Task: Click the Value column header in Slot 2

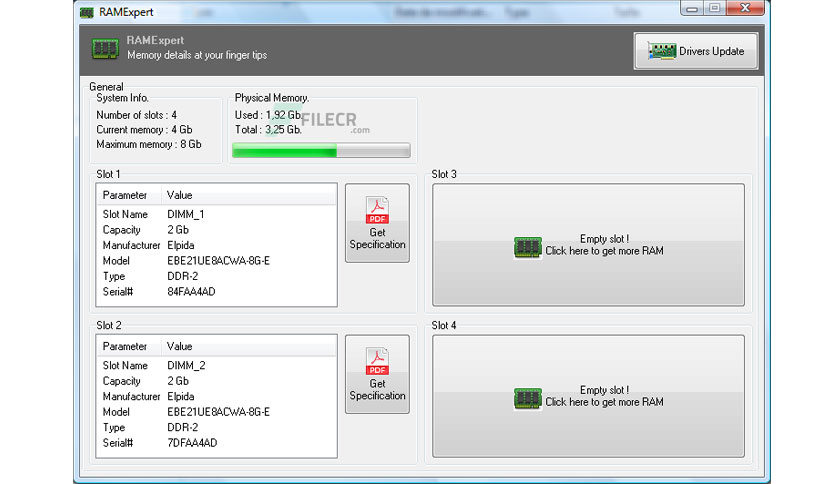Action: [x=249, y=346]
